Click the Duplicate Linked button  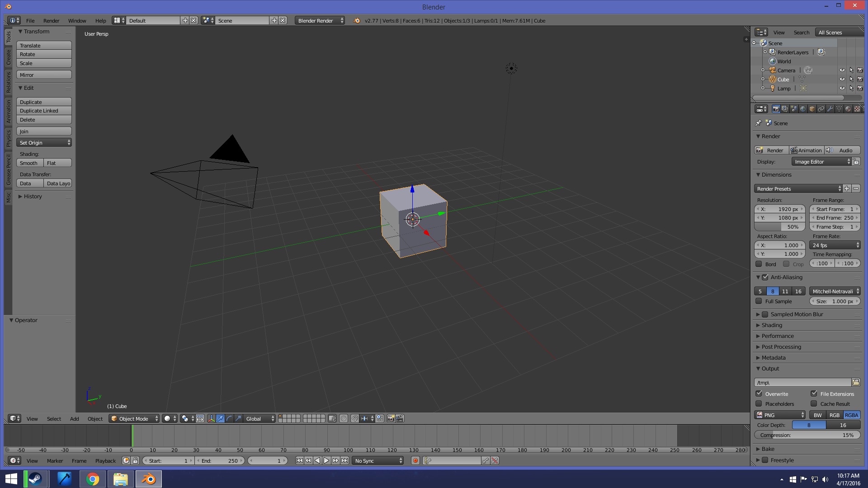44,111
